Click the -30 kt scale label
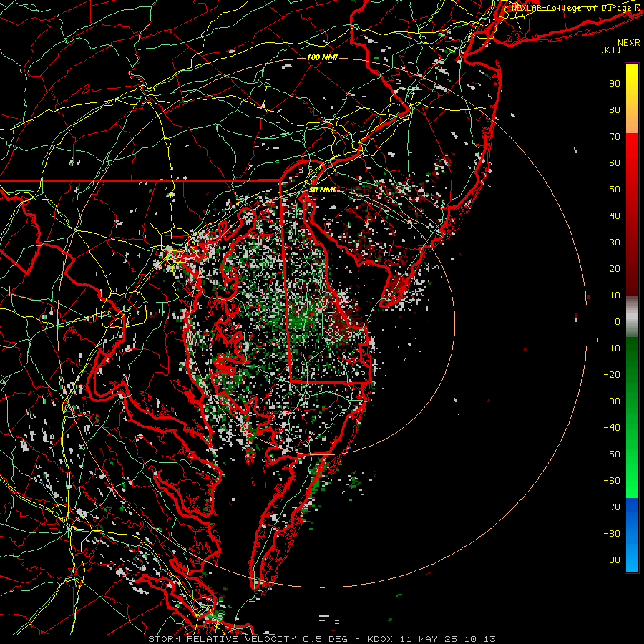The width and height of the screenshot is (644, 644). [612, 401]
